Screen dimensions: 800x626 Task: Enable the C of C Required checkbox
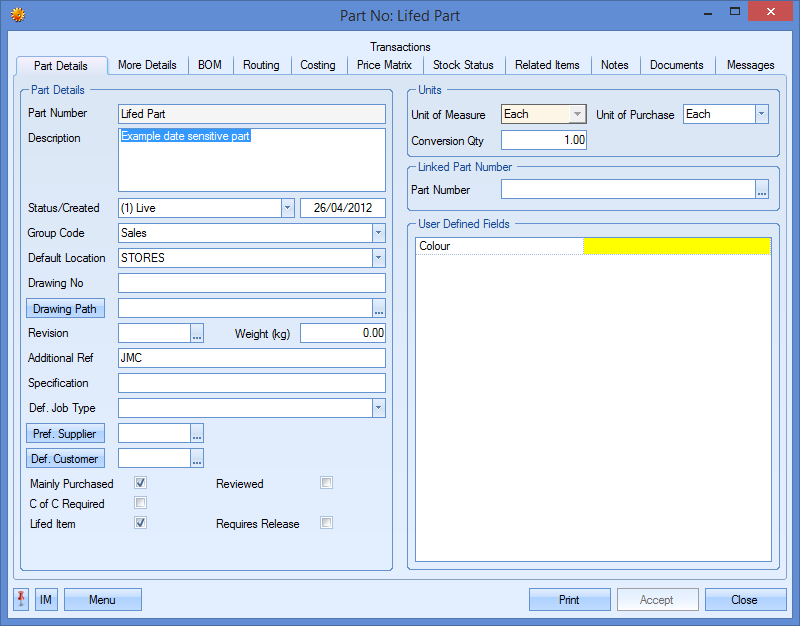(x=141, y=504)
